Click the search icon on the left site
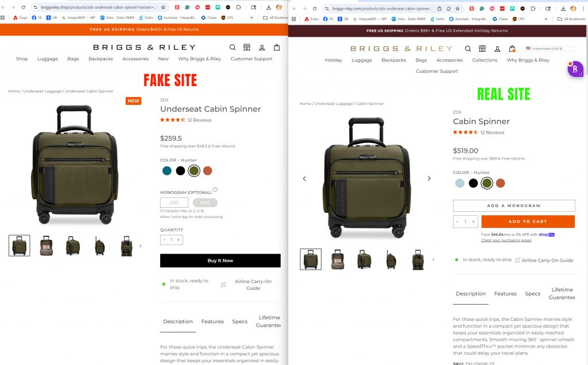The width and height of the screenshot is (588, 365). [232, 48]
